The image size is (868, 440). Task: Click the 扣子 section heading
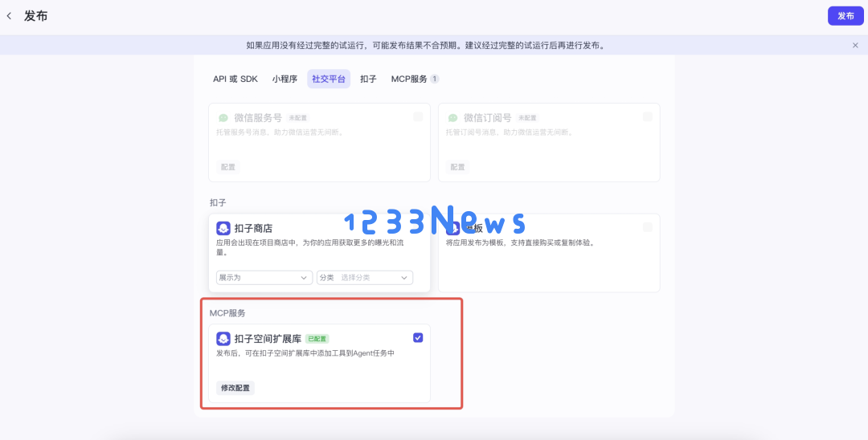[x=218, y=202]
